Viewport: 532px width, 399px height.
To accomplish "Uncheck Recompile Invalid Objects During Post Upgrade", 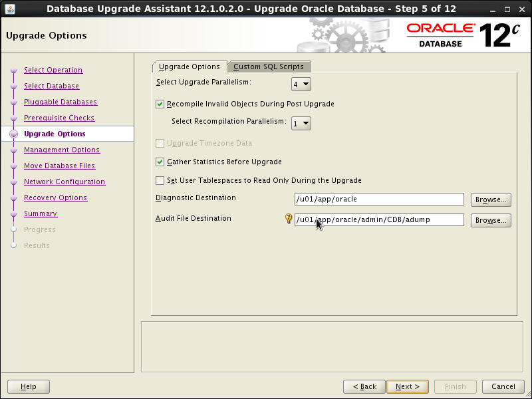I will pos(160,104).
